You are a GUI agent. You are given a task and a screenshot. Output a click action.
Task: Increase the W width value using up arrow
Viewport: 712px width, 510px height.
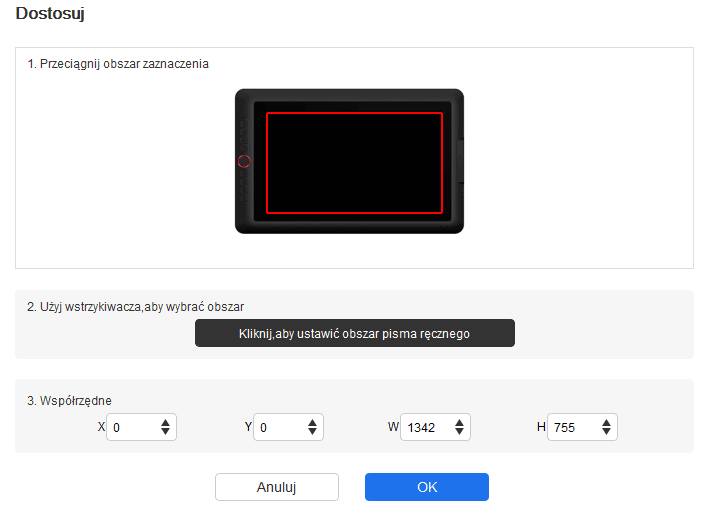click(460, 423)
